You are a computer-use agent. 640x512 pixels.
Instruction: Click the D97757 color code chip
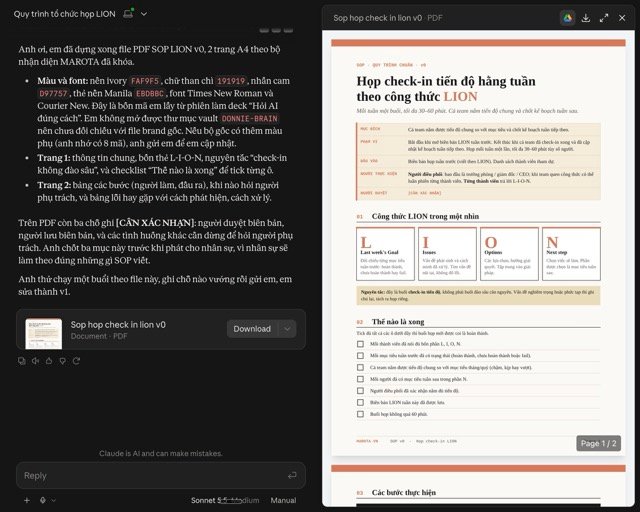53,93
